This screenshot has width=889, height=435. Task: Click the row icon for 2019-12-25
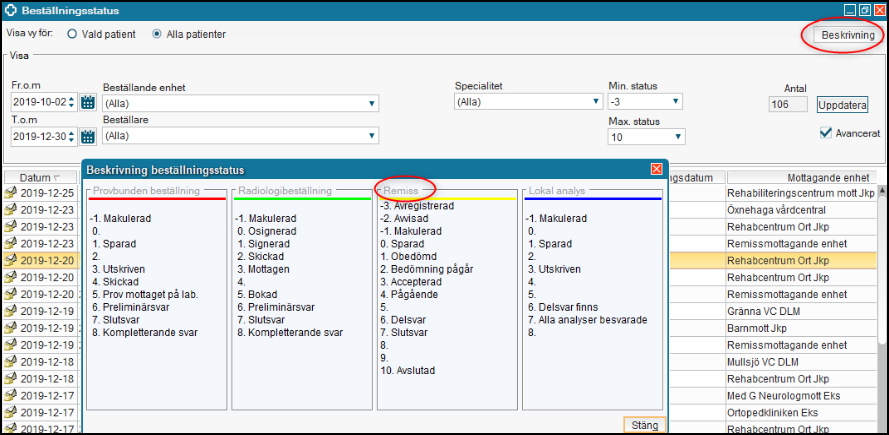click(11, 192)
